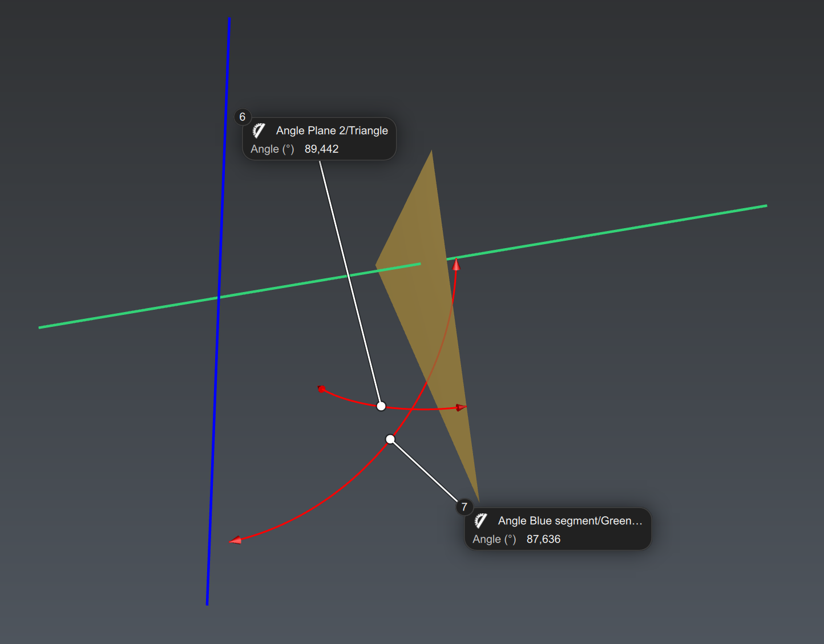Click the "Angle (°)" label beside 87,636
824x644 pixels.
click(494, 539)
